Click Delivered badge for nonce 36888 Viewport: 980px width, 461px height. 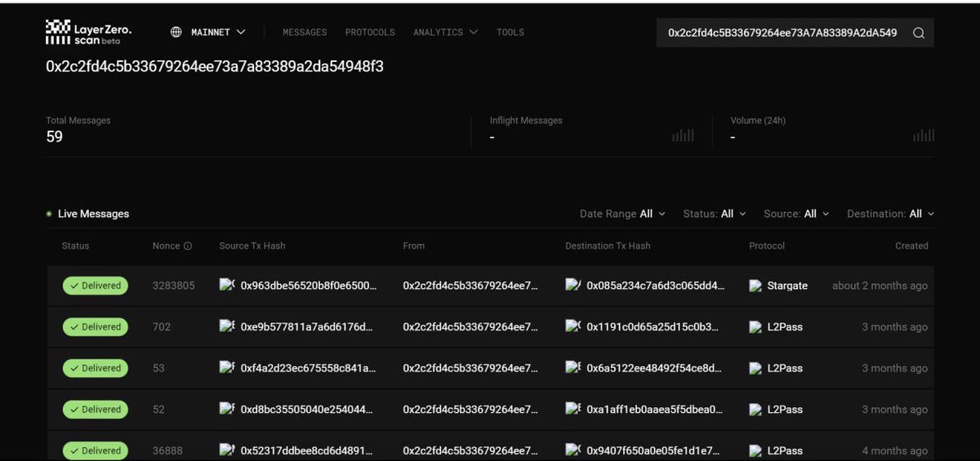click(x=96, y=450)
